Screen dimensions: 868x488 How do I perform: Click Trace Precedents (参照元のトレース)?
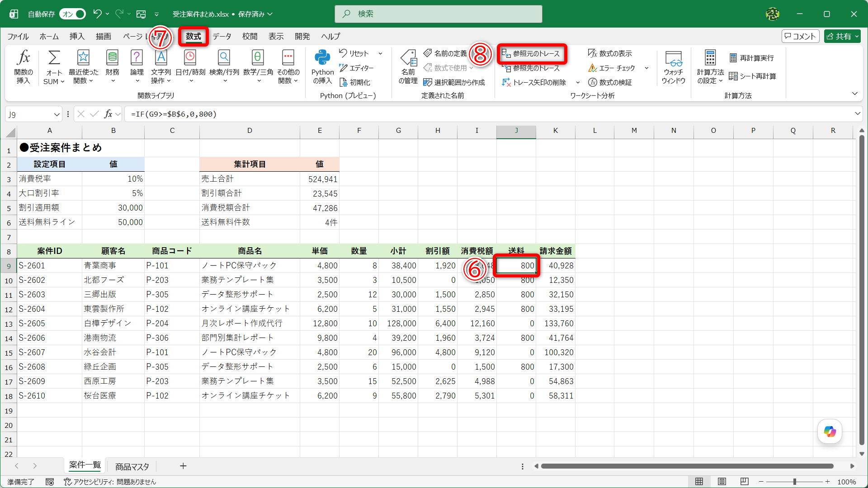tap(531, 54)
